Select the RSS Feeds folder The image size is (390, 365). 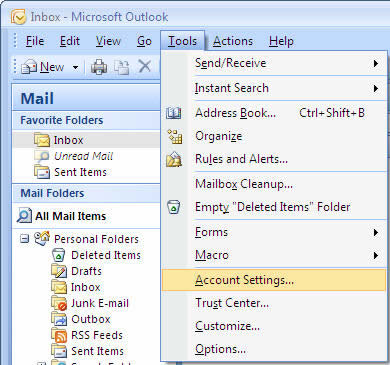[97, 335]
